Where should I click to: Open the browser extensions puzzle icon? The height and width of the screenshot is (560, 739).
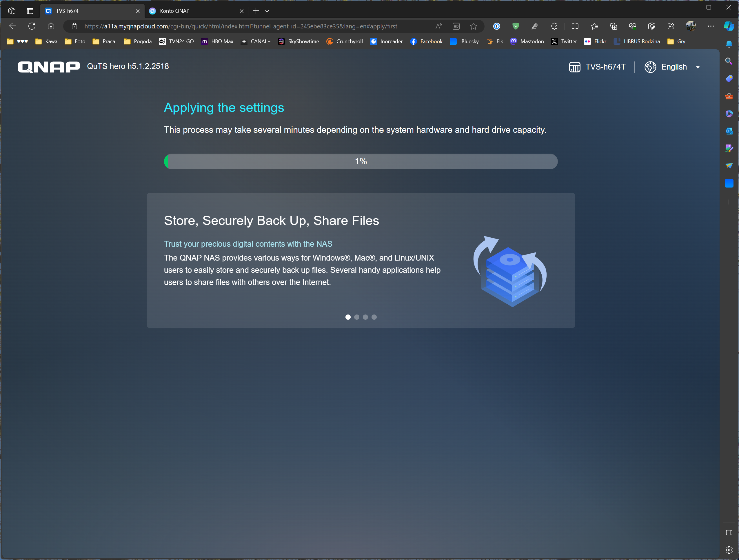(x=554, y=26)
